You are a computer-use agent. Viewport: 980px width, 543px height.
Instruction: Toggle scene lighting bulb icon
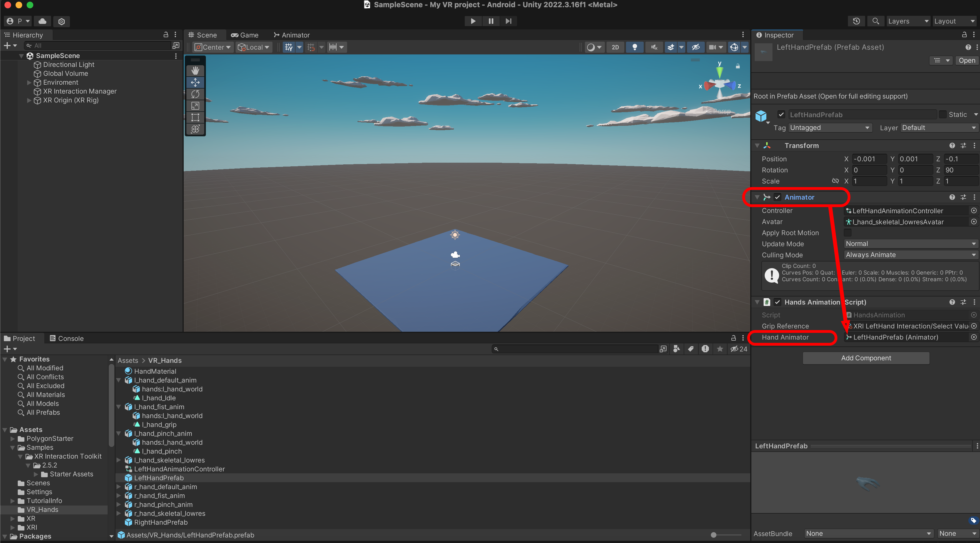point(634,47)
